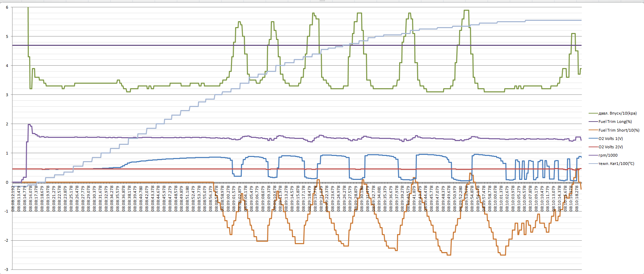This screenshot has width=644, height=274.
Task: Click the vertical axis label 2
Action: (x=7, y=124)
